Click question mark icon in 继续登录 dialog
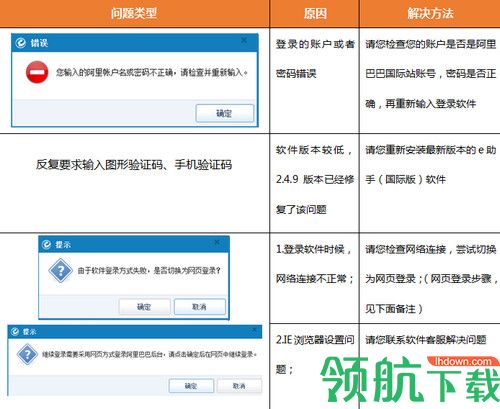 (x=27, y=354)
